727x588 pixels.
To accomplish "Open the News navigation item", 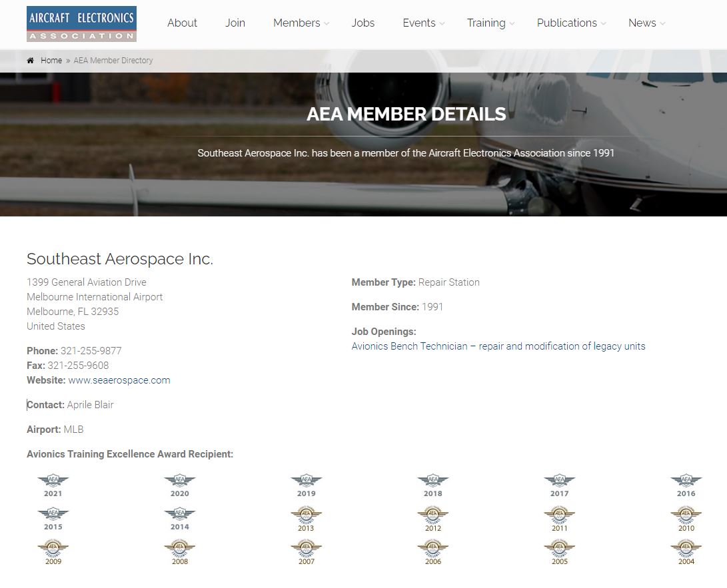I will pyautogui.click(x=642, y=23).
